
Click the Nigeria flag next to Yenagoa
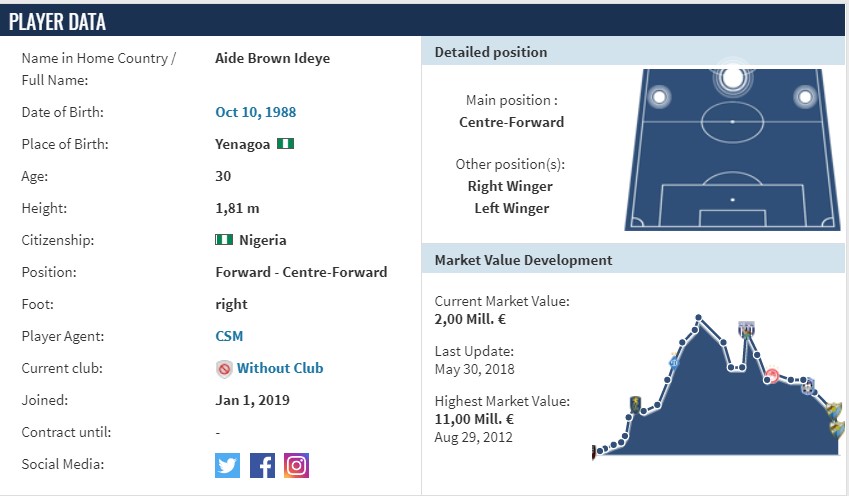point(285,144)
